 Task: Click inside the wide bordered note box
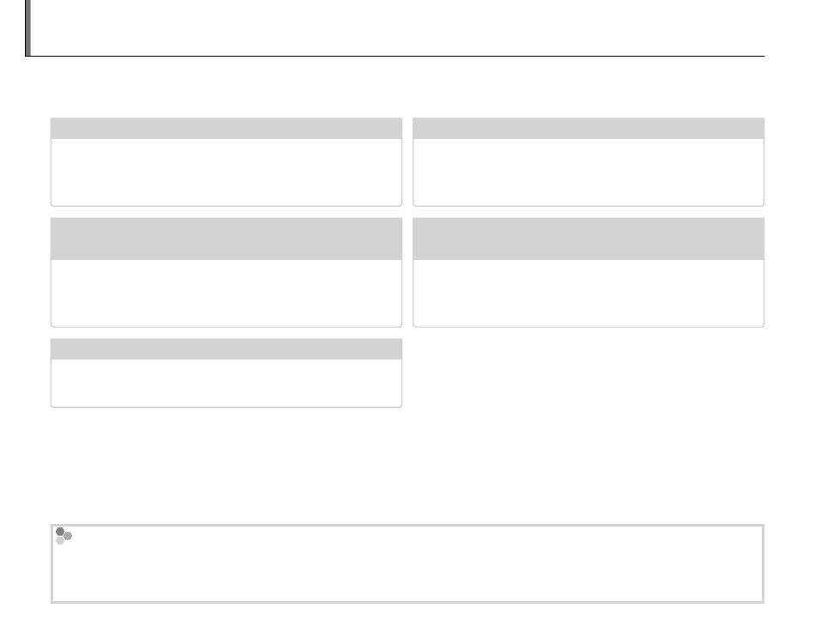[407, 564]
